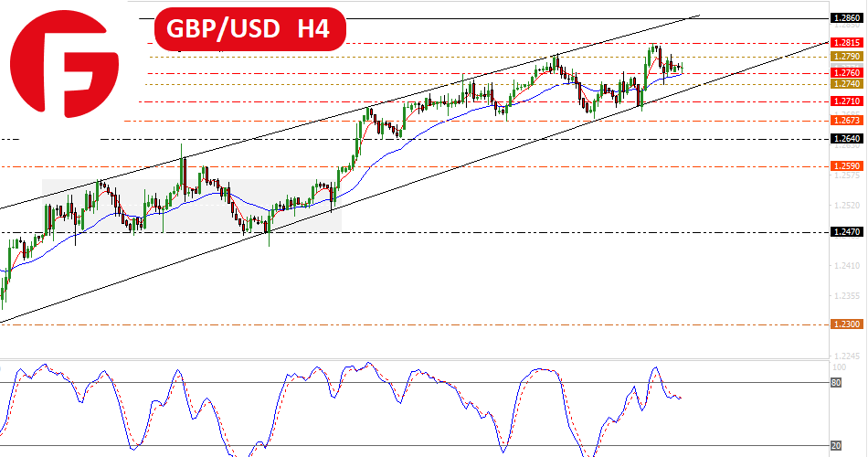868x457 pixels.
Task: Click the 1.2410 axis tick value
Action: tap(845, 266)
